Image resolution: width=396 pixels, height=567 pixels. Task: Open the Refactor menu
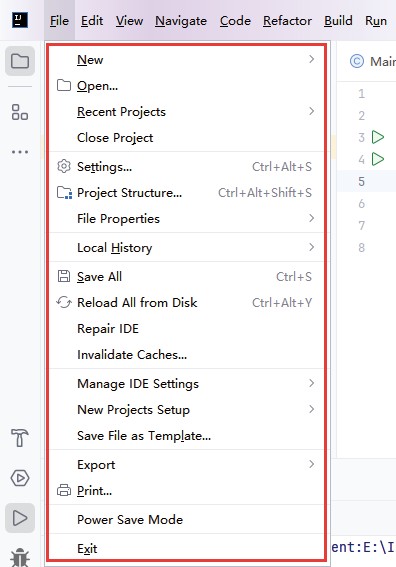coord(287,21)
